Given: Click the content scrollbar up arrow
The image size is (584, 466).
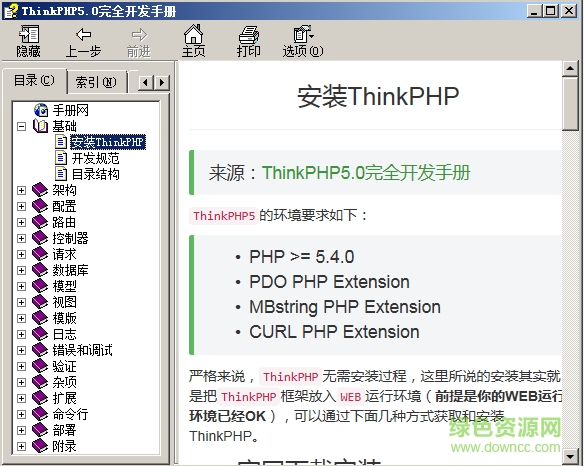Looking at the screenshot, I should pyautogui.click(x=570, y=69).
